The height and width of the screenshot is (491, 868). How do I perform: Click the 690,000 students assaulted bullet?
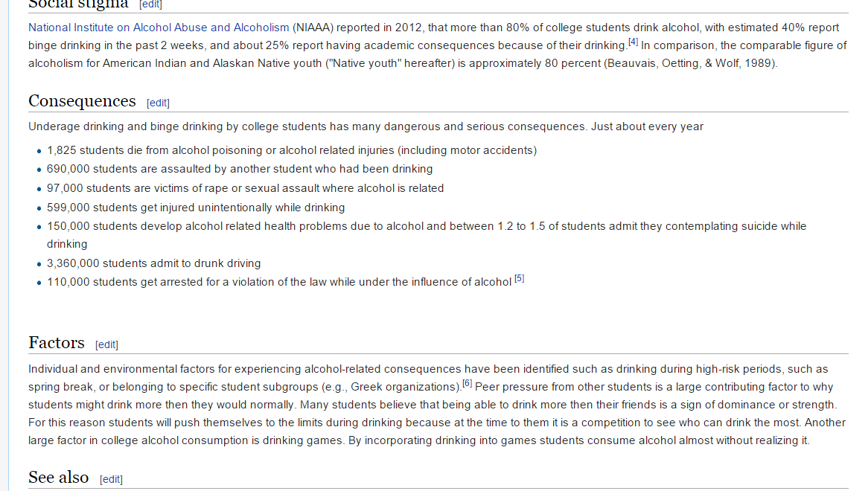tap(240, 169)
